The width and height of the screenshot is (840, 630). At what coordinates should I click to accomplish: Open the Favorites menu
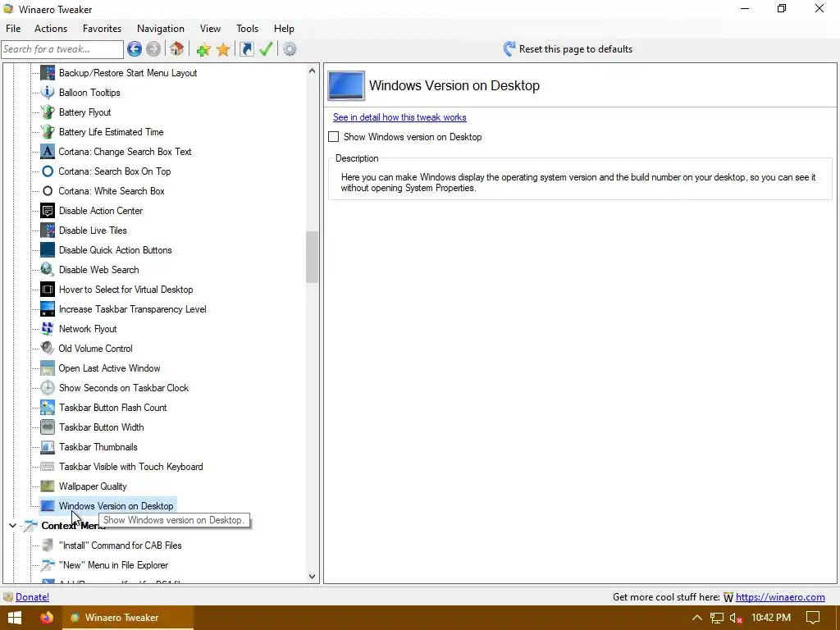[x=102, y=29]
